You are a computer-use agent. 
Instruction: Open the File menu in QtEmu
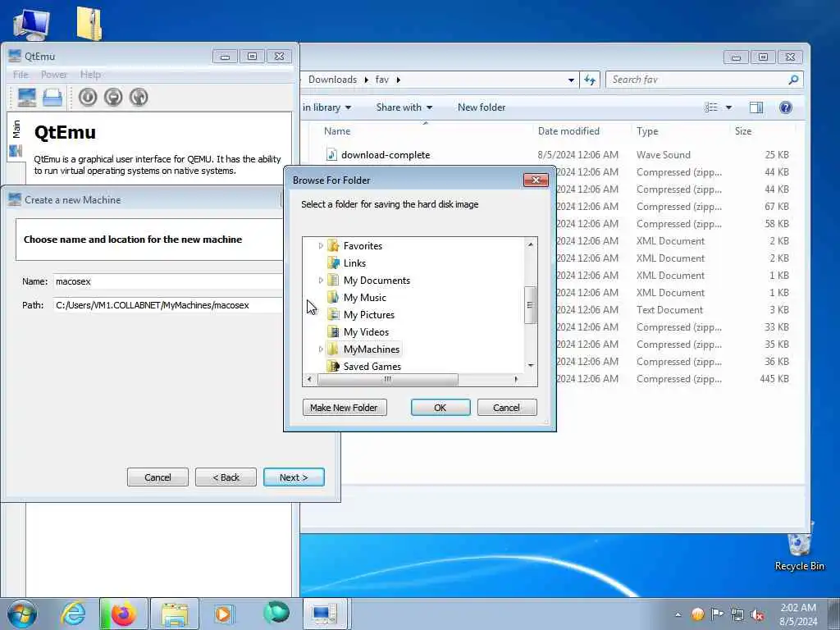click(21, 75)
